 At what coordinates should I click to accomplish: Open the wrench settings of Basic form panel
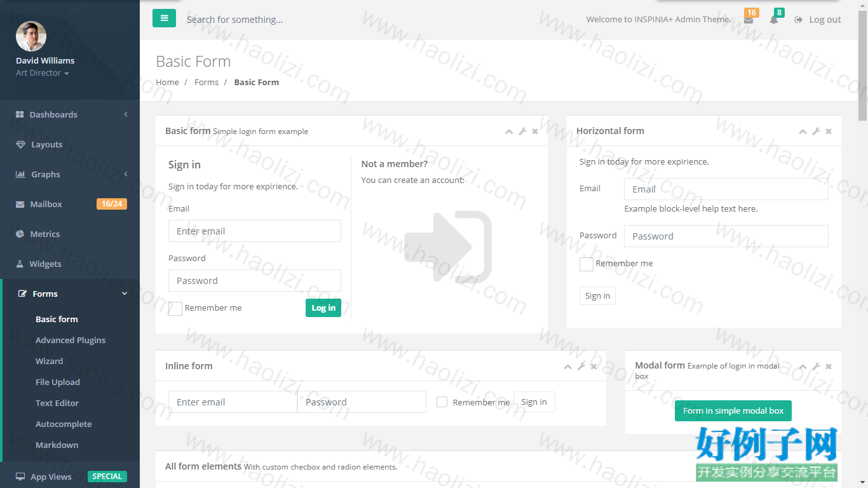coord(522,132)
